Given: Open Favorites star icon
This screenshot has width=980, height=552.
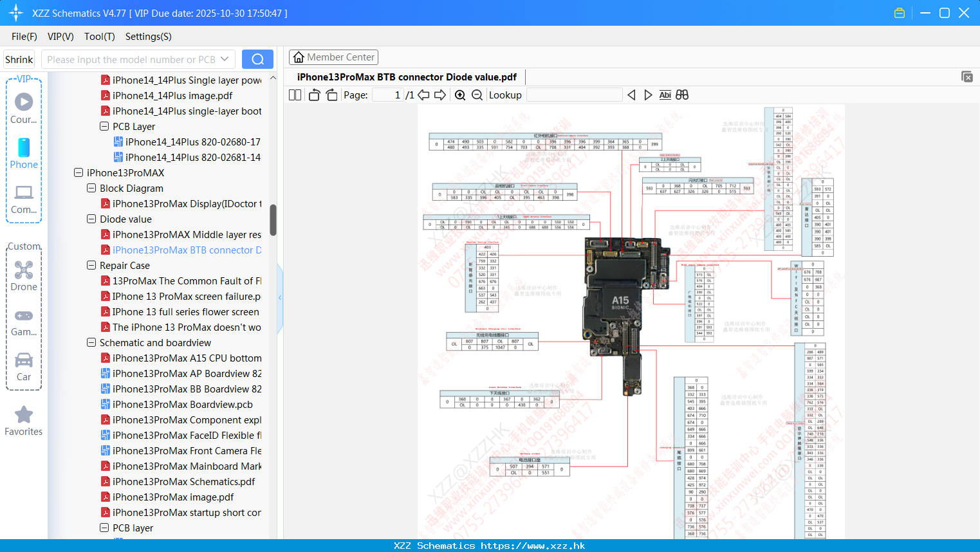Looking at the screenshot, I should click(x=24, y=414).
